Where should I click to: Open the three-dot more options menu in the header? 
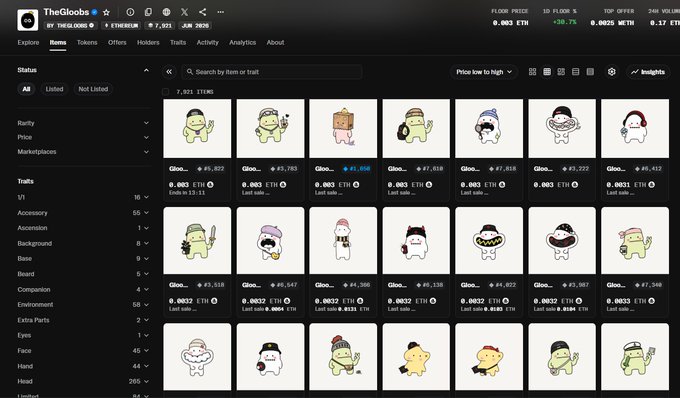221,12
